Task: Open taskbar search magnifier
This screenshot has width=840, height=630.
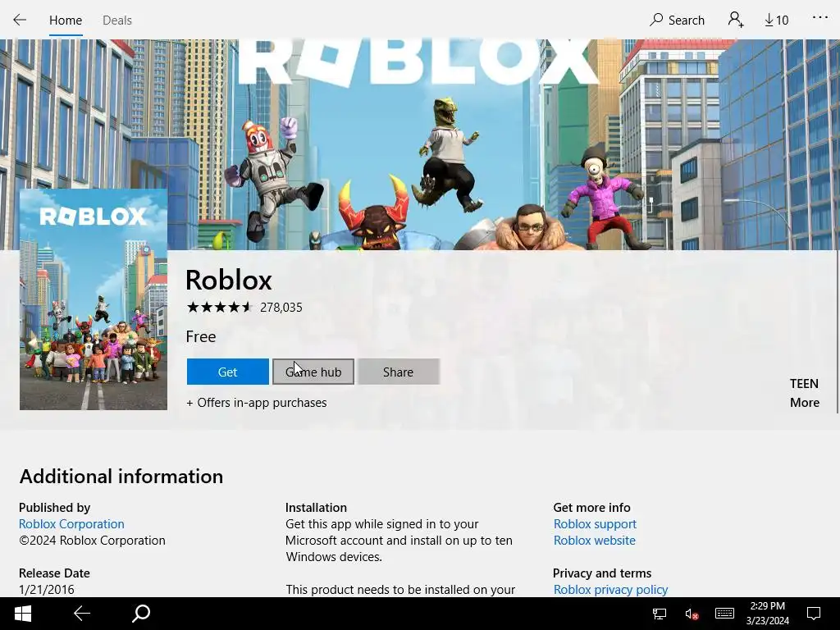Action: [x=141, y=614]
